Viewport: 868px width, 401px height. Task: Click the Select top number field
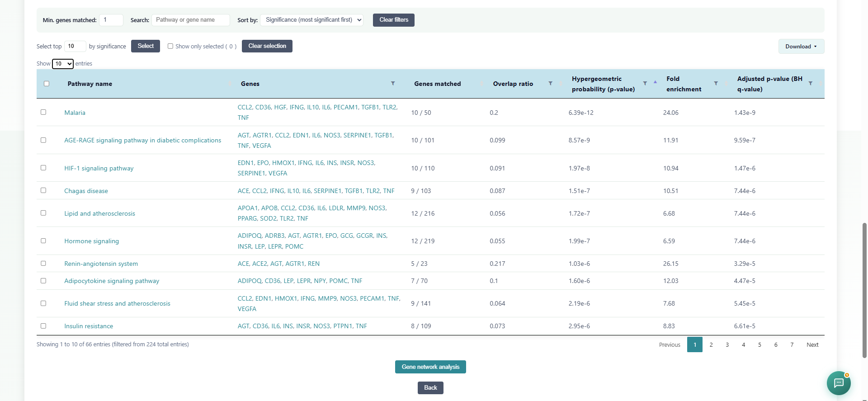tap(75, 46)
